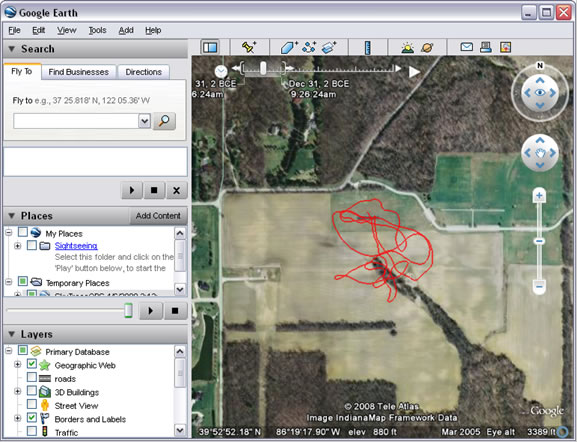
Task: Uncheck the Borders and Labels layer
Action: point(32,418)
